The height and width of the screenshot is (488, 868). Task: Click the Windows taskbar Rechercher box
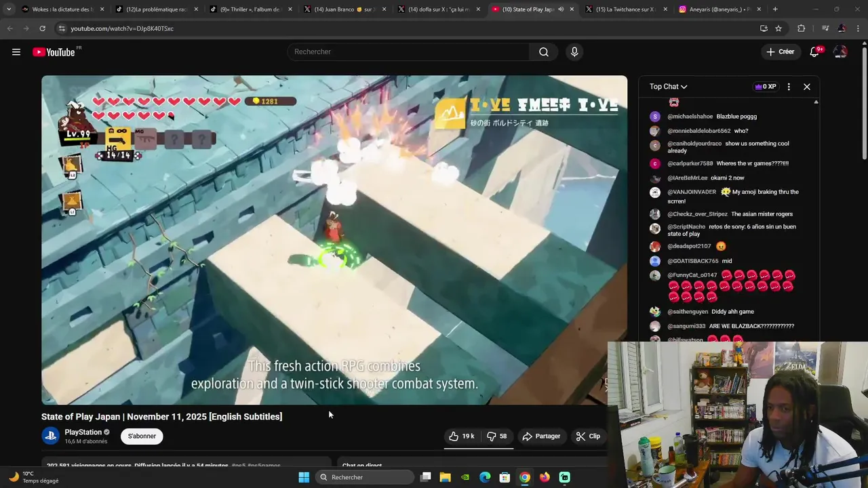coord(365,477)
